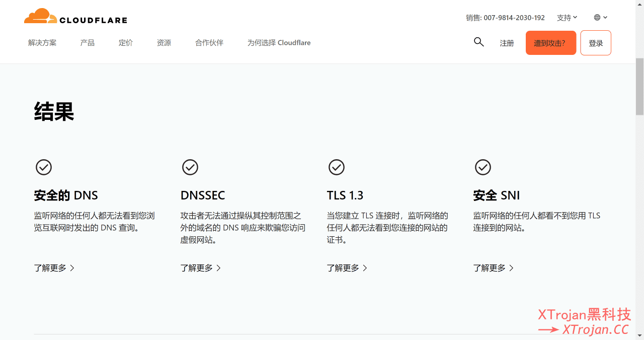The height and width of the screenshot is (340, 644).
Task: Click the 注册 sign-up link
Action: pos(507,43)
